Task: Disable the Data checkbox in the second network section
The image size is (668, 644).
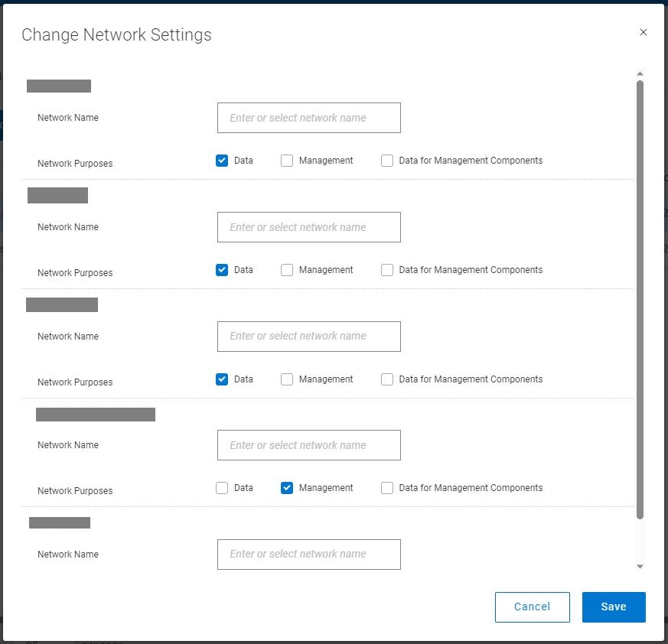Action: click(x=222, y=270)
